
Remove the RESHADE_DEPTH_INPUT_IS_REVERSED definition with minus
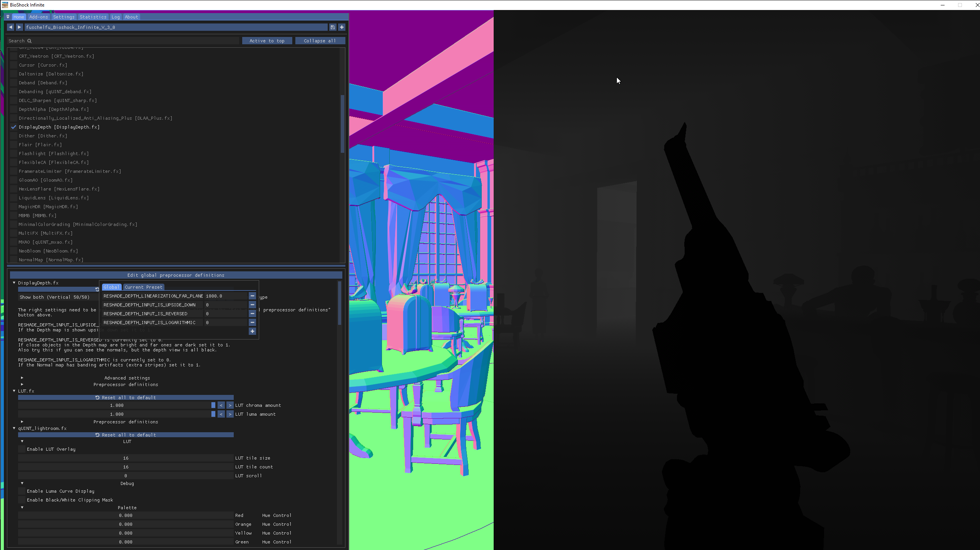pyautogui.click(x=252, y=314)
